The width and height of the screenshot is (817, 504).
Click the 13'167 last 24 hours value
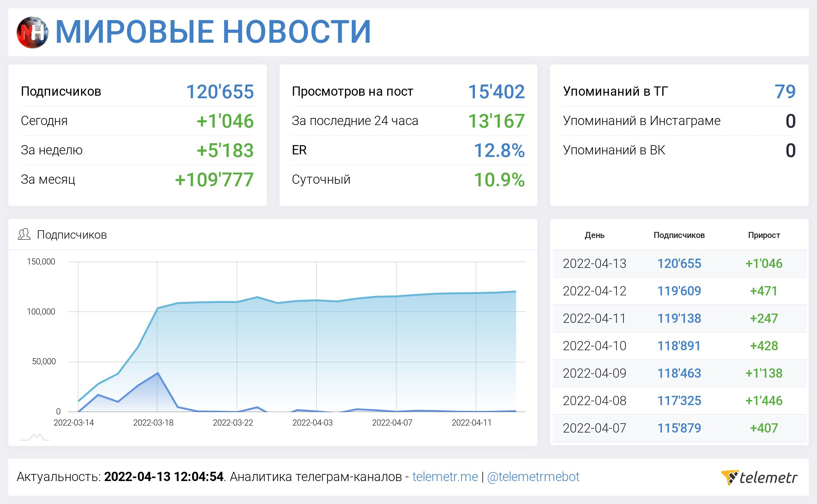click(x=496, y=121)
